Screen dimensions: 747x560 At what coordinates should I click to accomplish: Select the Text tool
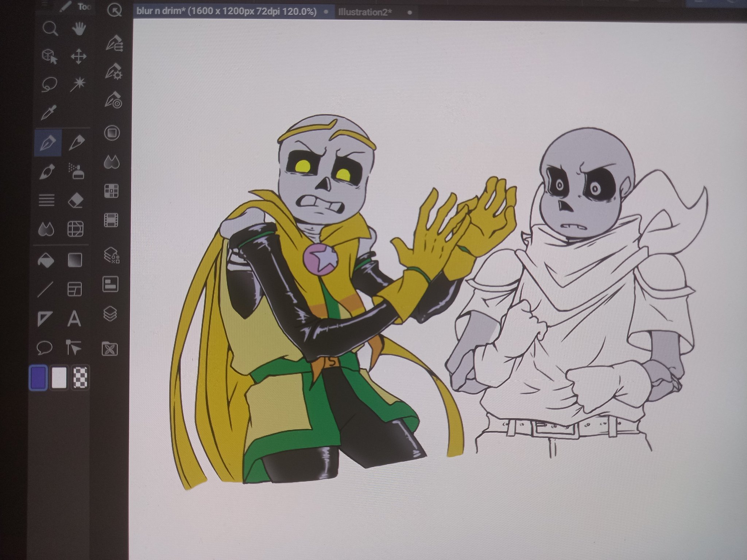coord(74,319)
